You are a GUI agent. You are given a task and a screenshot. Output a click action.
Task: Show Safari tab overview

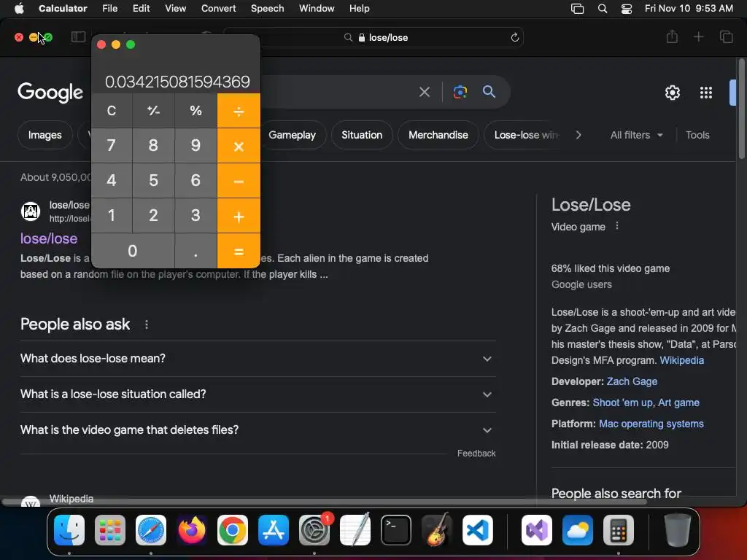pos(726,36)
